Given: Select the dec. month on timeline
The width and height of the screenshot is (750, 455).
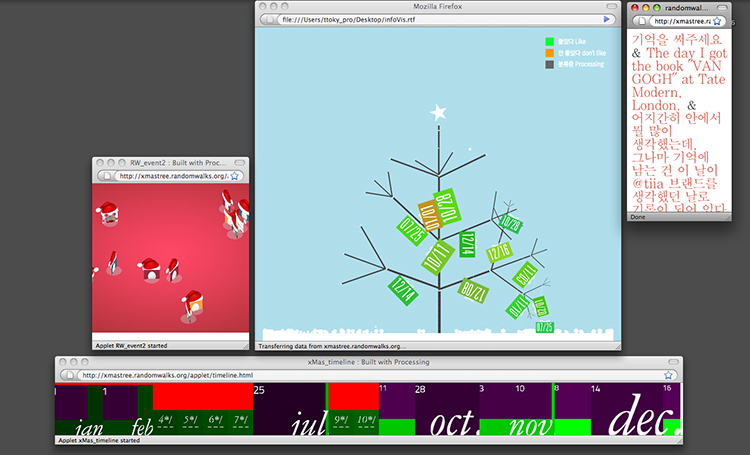Looking at the screenshot, I should pos(640,418).
